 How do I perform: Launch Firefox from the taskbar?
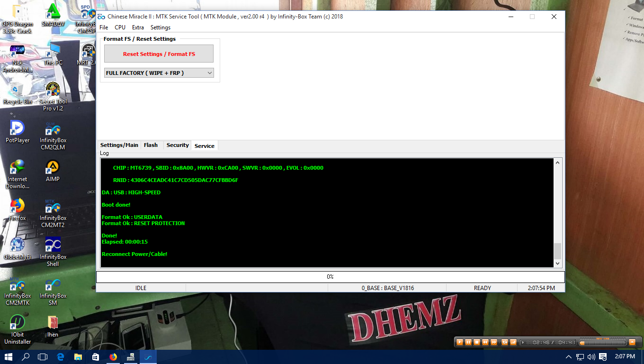tap(113, 357)
